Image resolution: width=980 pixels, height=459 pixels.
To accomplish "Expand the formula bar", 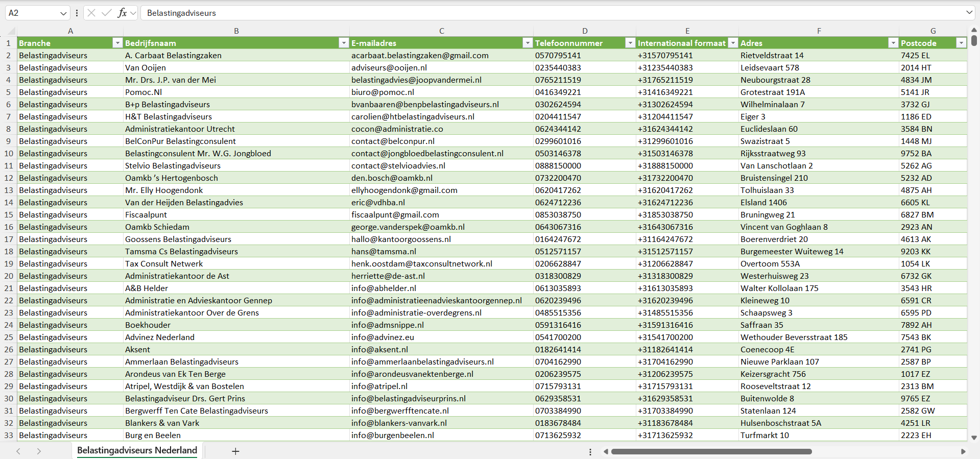I will pos(969,13).
